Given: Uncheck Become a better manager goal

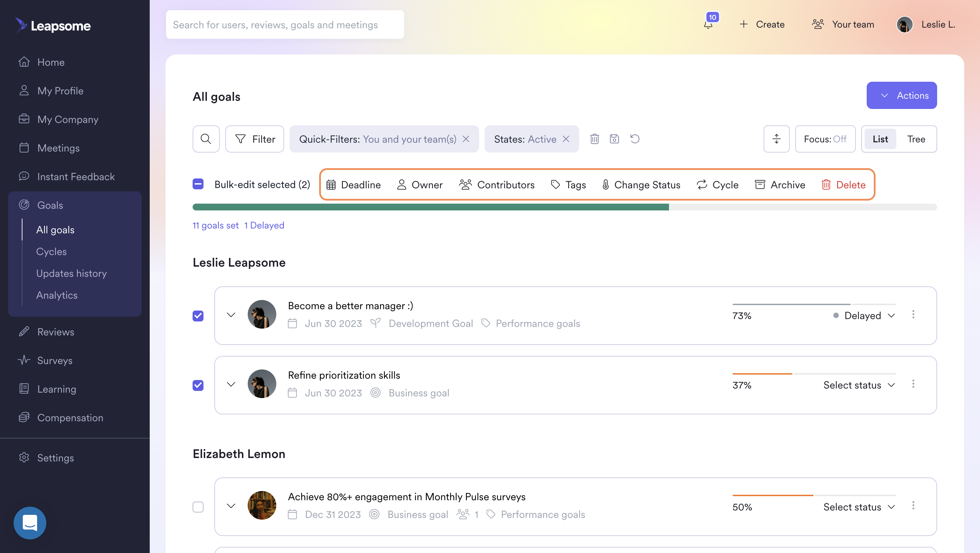Looking at the screenshot, I should pyautogui.click(x=198, y=316).
